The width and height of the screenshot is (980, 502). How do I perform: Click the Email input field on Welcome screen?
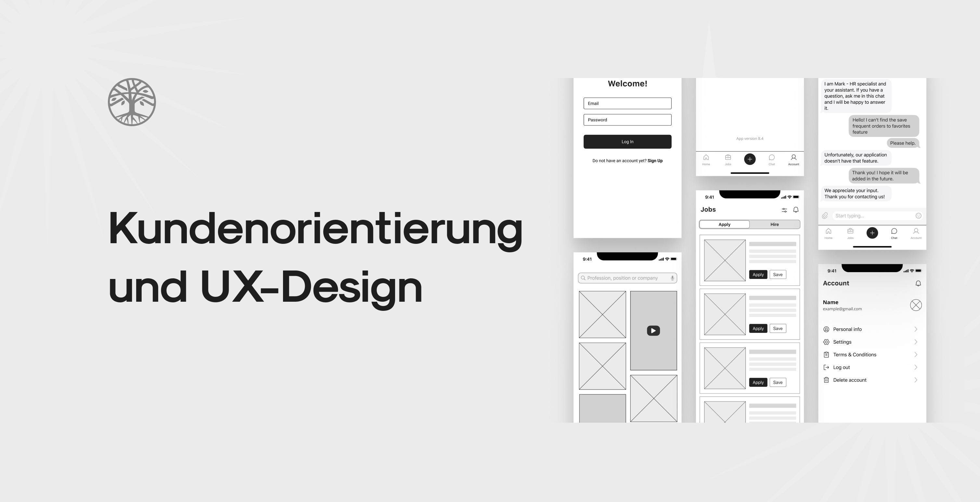(627, 103)
